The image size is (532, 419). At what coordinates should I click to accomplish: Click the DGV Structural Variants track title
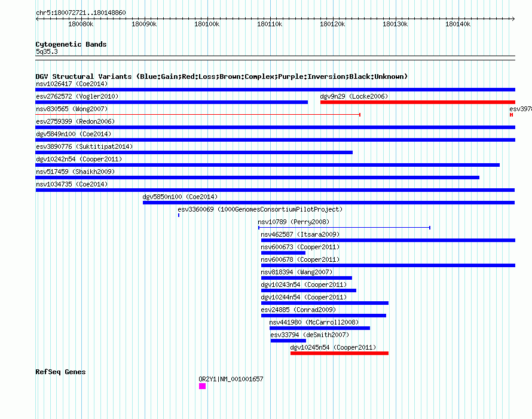click(x=222, y=77)
